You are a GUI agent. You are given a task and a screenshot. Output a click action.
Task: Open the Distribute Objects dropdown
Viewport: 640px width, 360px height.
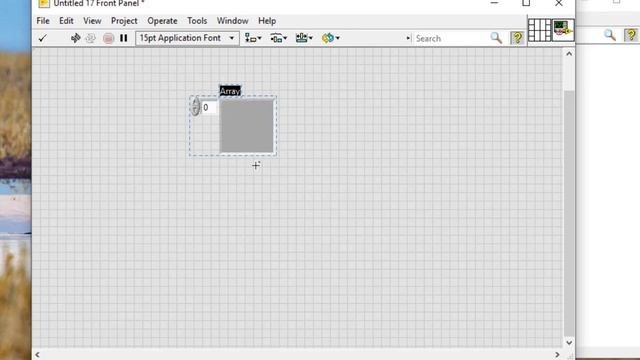278,38
